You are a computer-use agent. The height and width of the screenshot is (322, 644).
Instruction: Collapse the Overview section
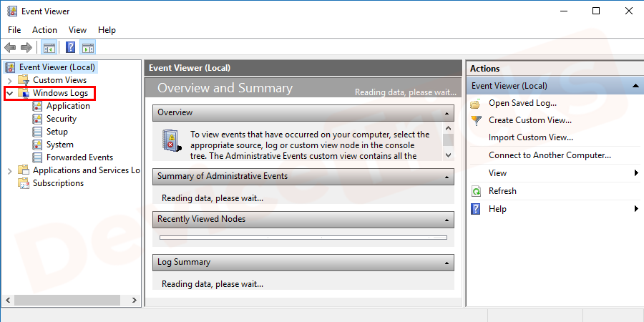pyautogui.click(x=447, y=113)
